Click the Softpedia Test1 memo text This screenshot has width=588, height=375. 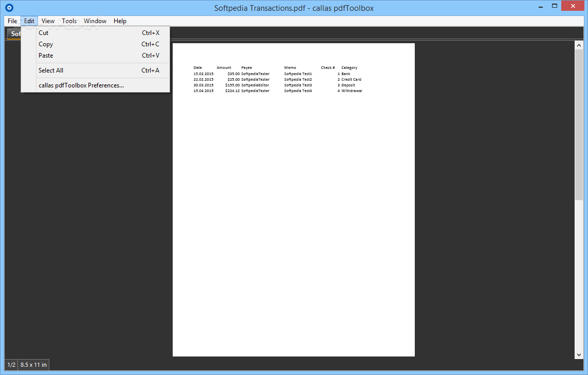click(x=298, y=74)
